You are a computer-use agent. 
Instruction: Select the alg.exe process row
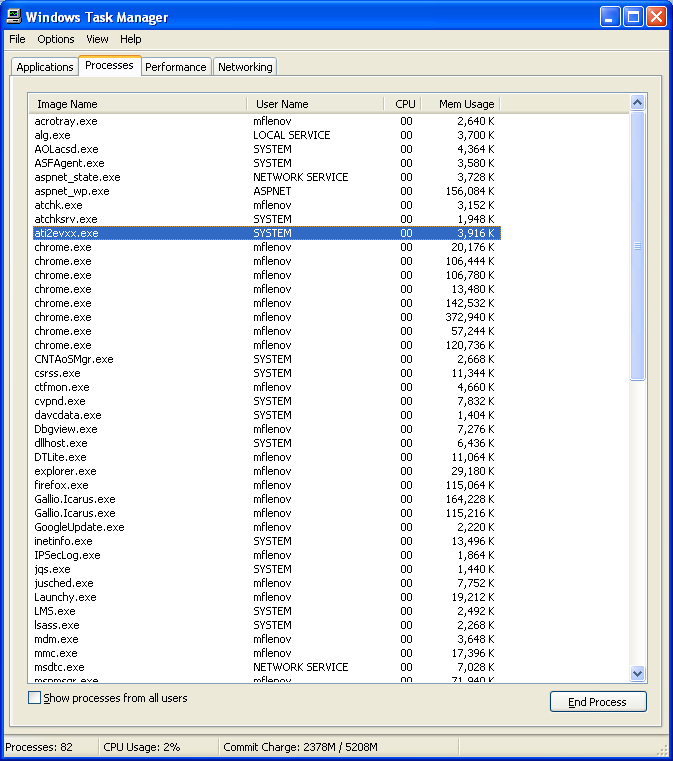click(x=266, y=135)
